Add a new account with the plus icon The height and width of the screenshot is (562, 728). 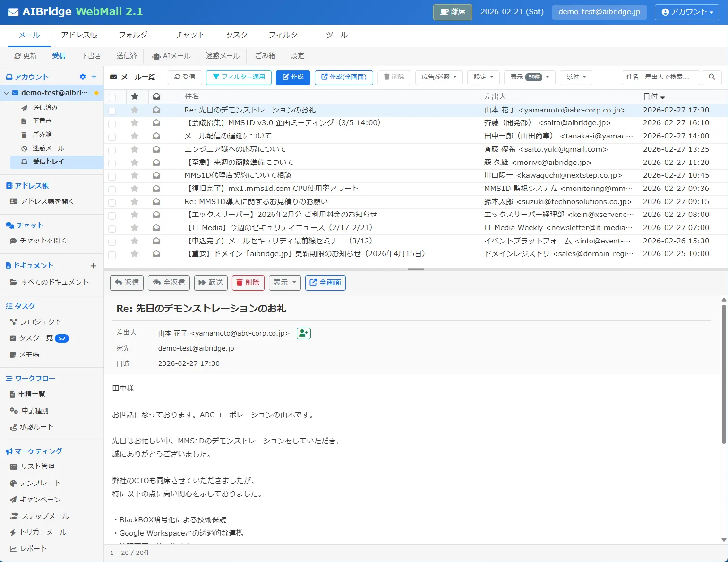(94, 76)
